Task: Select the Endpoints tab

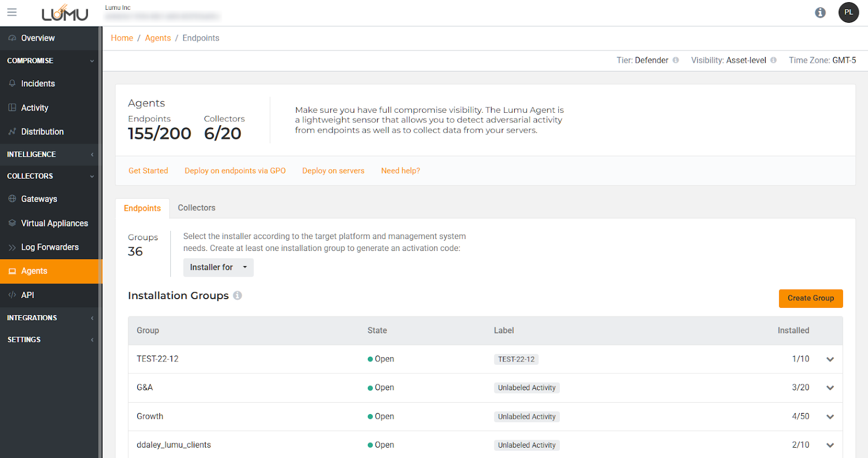Action: coord(142,208)
